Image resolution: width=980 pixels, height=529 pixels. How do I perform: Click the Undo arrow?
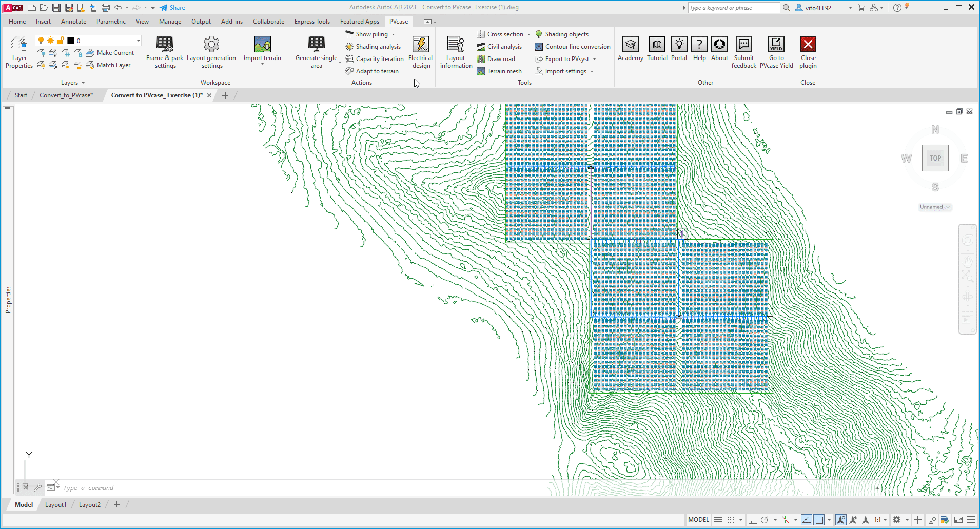click(x=118, y=8)
